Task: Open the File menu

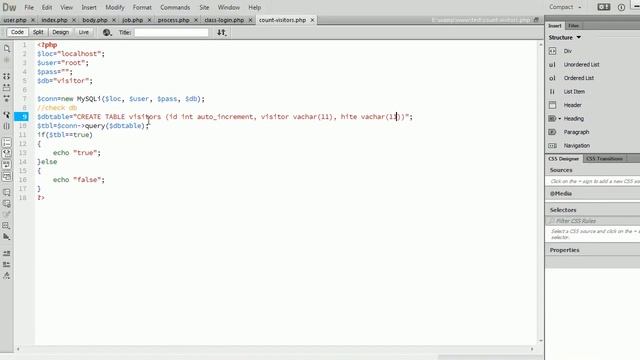Action: click(29, 7)
